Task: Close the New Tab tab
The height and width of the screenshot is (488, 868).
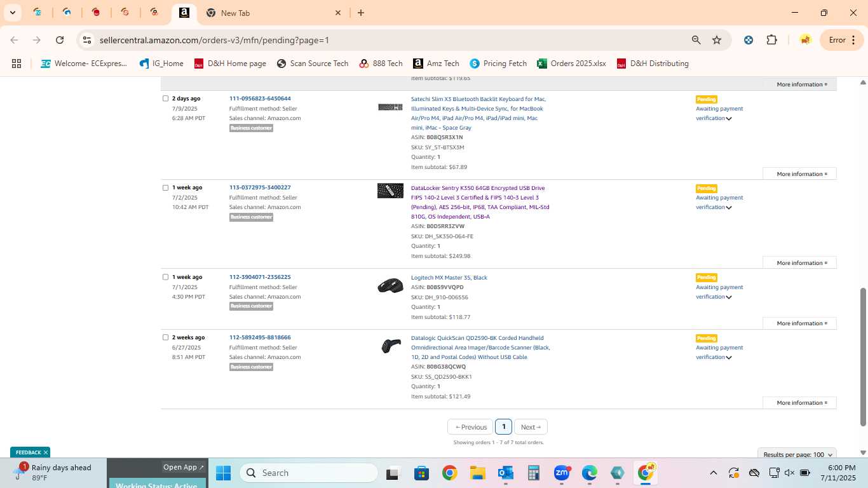Action: tap(338, 13)
